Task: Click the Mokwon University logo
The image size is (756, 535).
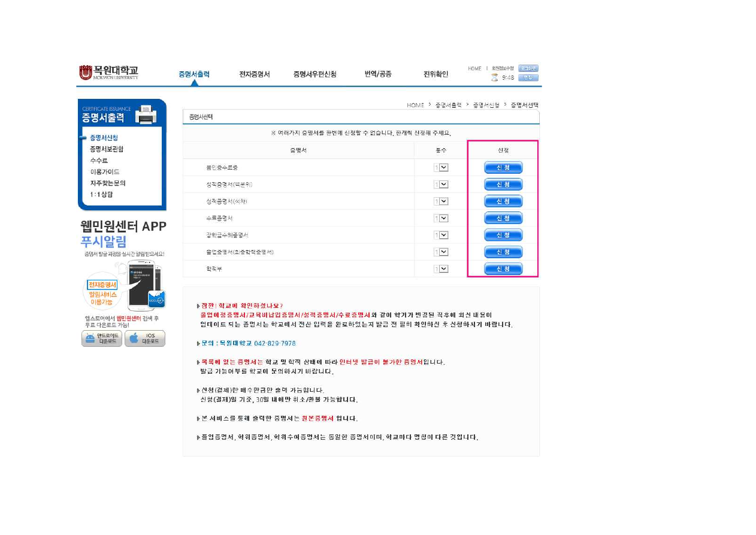Action: (x=109, y=72)
